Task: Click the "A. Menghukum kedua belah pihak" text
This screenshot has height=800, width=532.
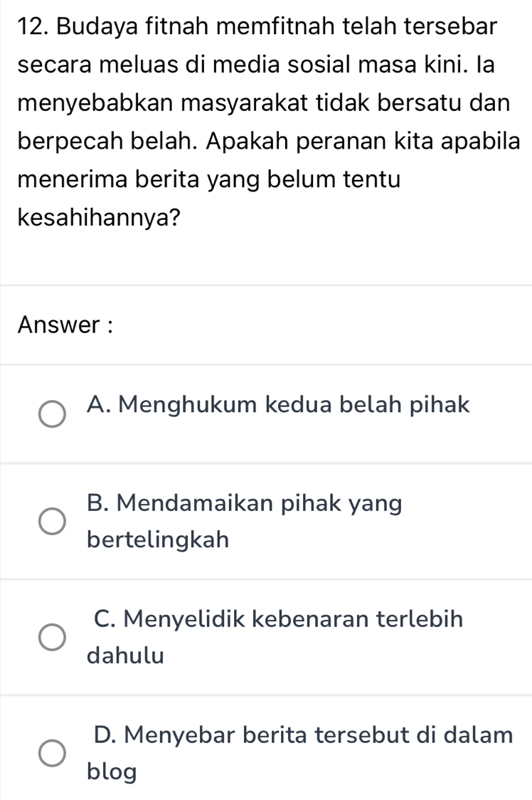Action: [279, 405]
